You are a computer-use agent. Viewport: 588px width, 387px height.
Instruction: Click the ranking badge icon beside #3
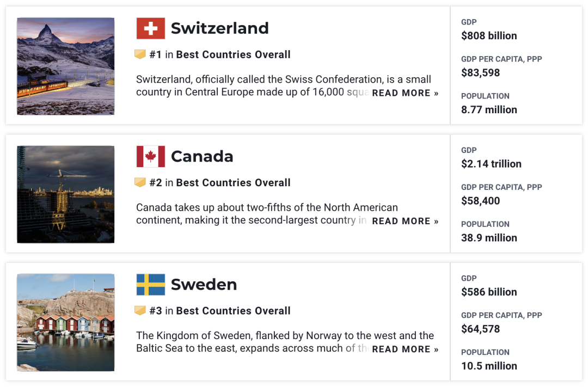click(x=140, y=311)
